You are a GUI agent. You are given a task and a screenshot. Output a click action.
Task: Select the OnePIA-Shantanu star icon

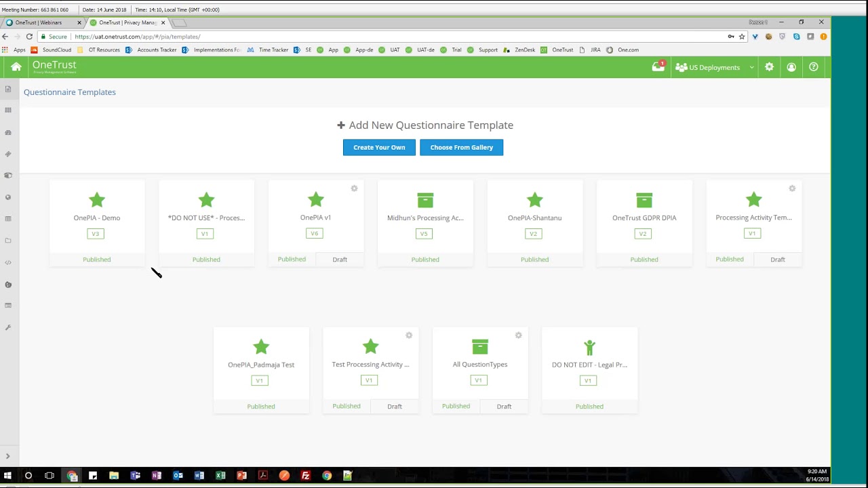(535, 200)
